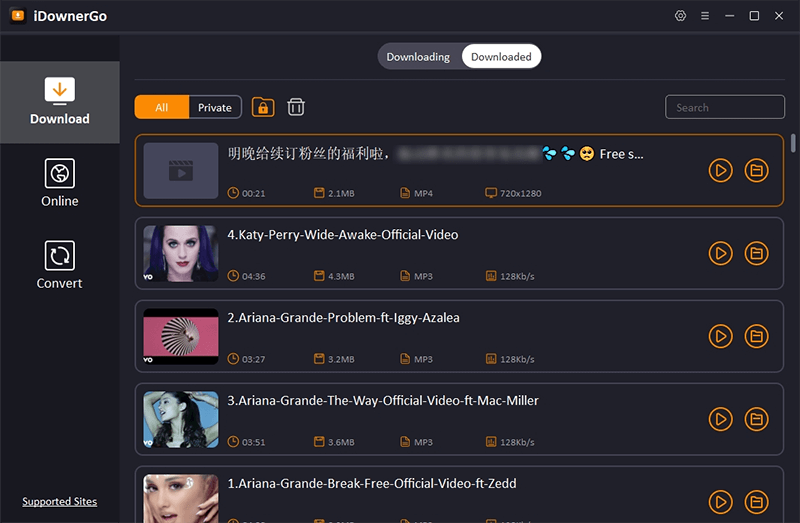Viewport: 800px width, 523px height.
Task: Open folder for Ariana Grande The Way
Action: click(757, 419)
